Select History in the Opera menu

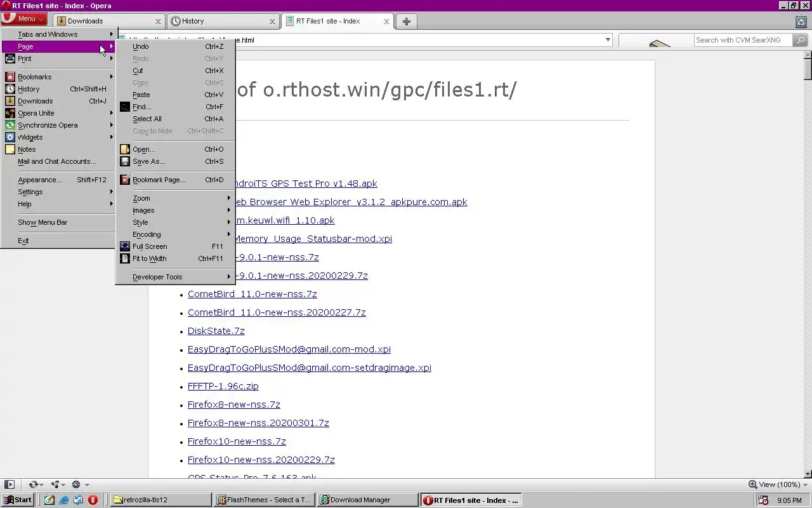coord(59,89)
